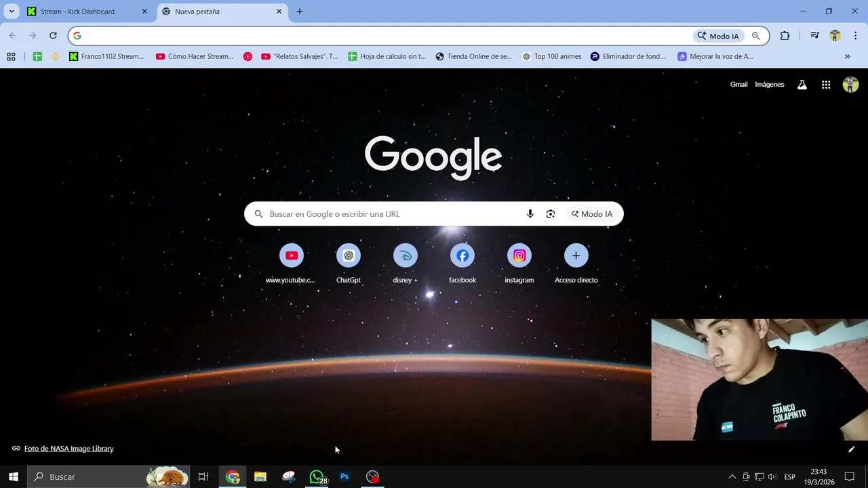Click the Modo IA button in the search box

pos(592,214)
